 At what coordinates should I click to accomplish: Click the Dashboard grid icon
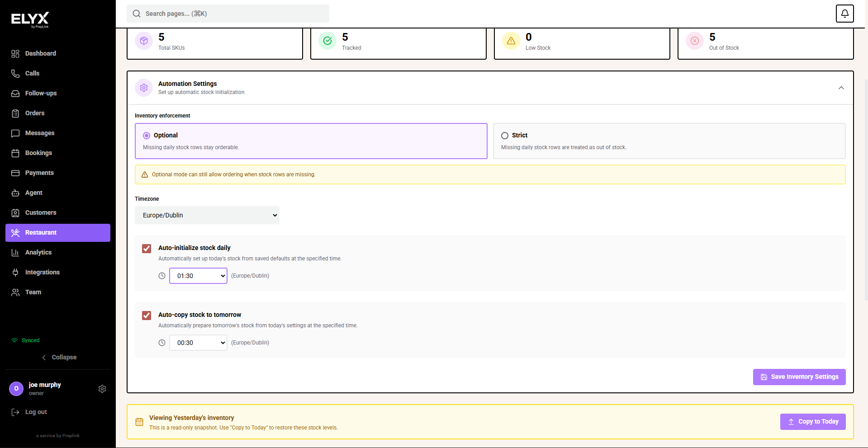(x=15, y=54)
